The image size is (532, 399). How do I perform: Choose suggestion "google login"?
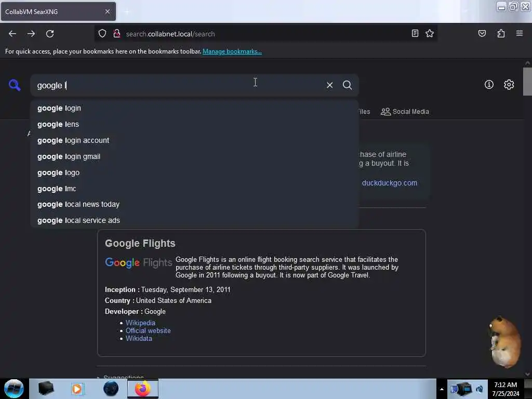(x=194, y=108)
